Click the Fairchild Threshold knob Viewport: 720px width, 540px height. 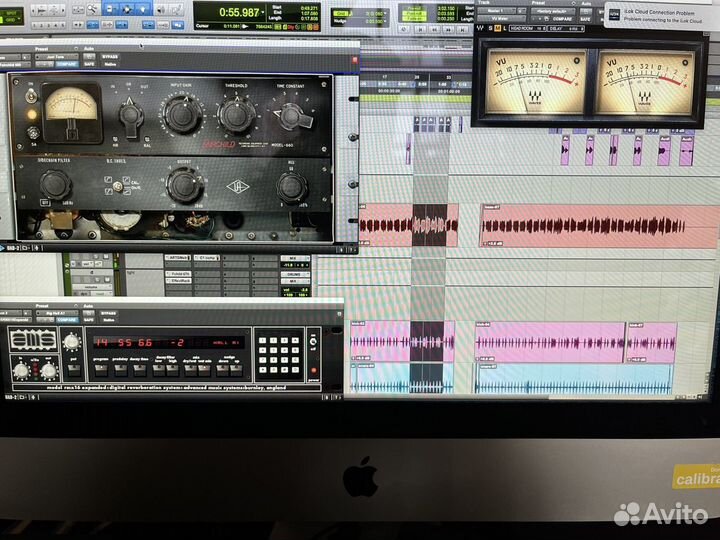point(236,115)
